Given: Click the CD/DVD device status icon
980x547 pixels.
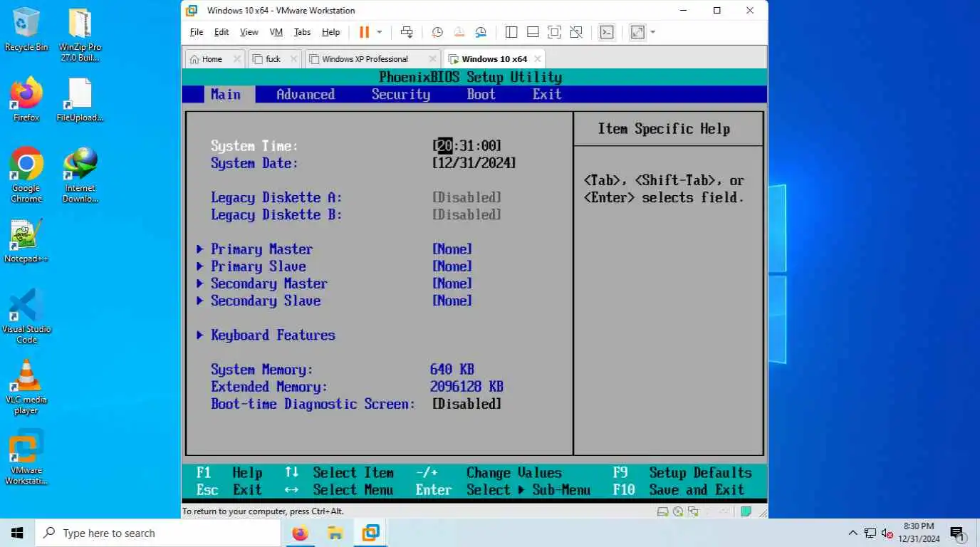Looking at the screenshot, I should tap(678, 511).
